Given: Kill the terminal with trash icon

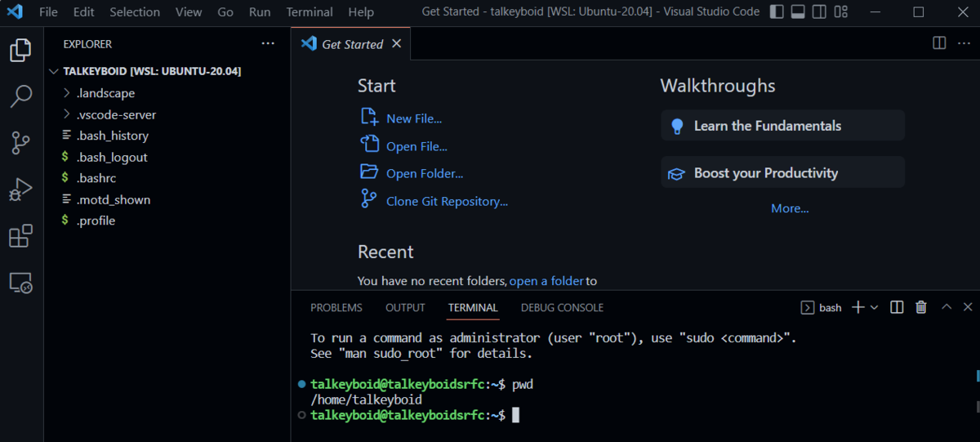Looking at the screenshot, I should point(921,307).
